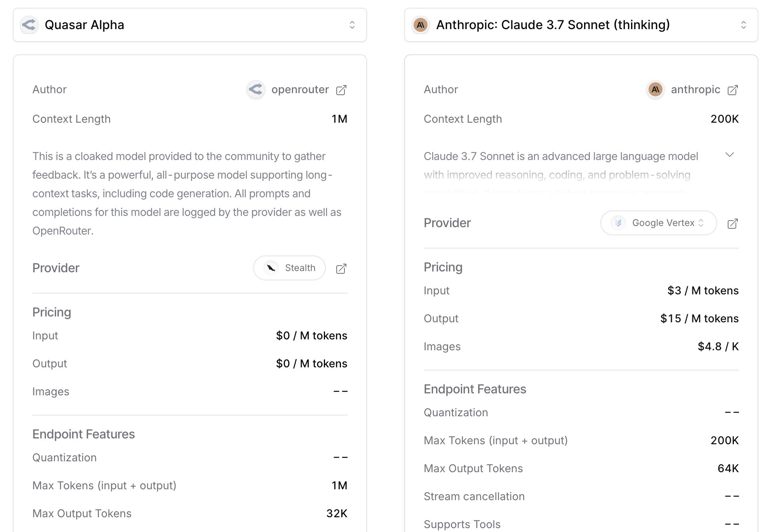
Task: Click the Anthropic logo in model selector
Action: click(421, 25)
